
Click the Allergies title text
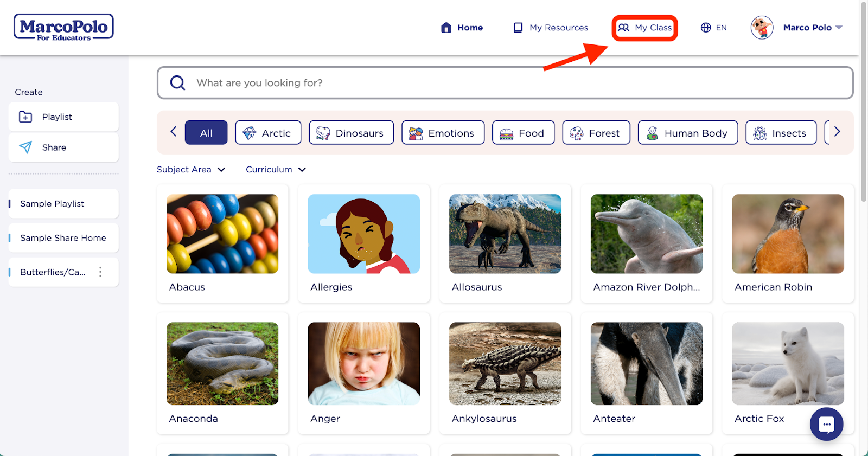pos(331,287)
